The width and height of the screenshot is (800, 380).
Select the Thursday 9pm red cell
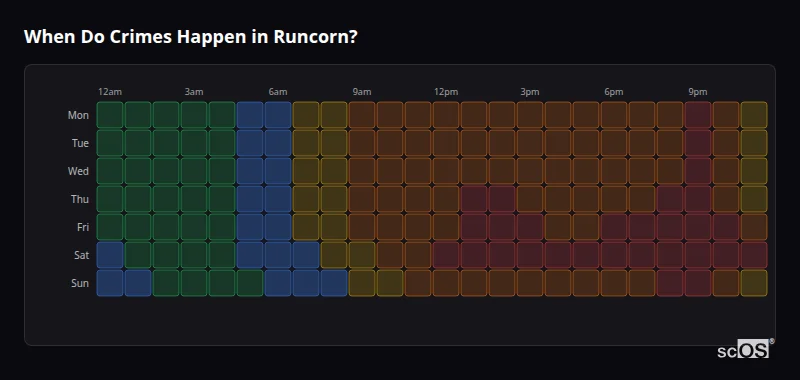pos(698,199)
